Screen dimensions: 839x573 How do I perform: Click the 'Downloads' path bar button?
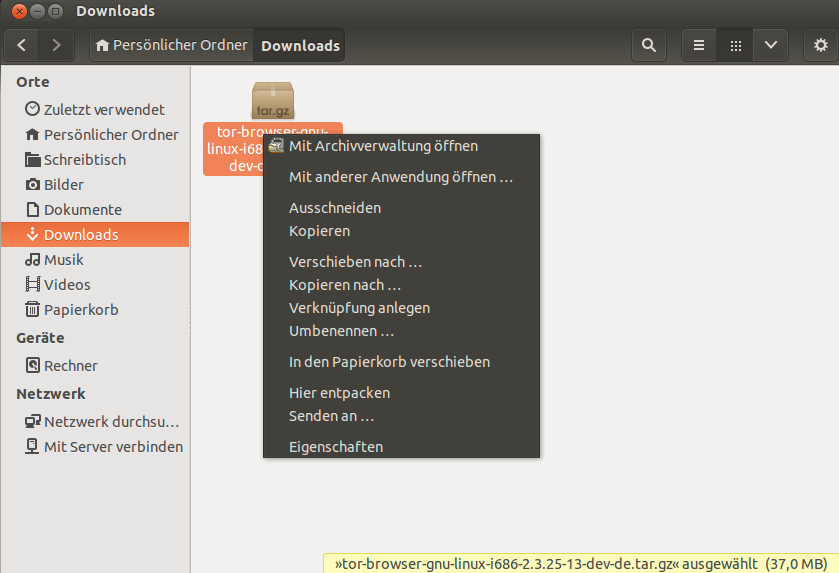[300, 45]
